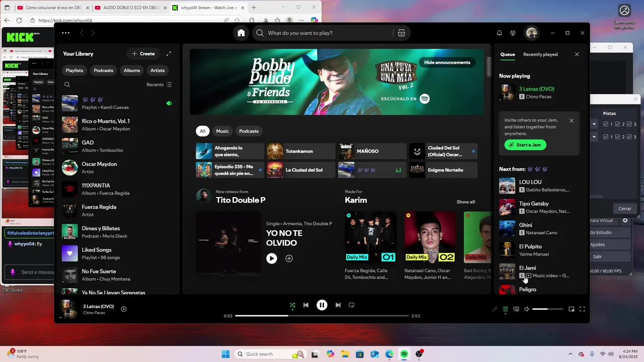Open the miniplayer icon

pos(572,309)
